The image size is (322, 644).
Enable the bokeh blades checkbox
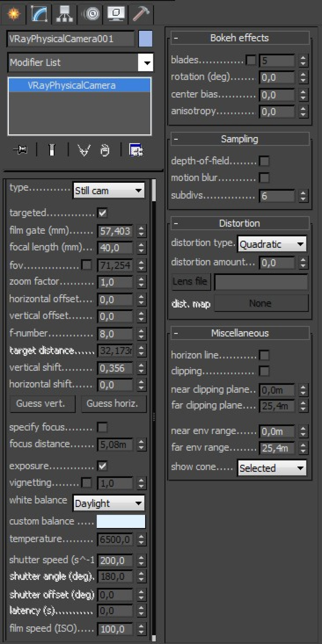tap(251, 60)
